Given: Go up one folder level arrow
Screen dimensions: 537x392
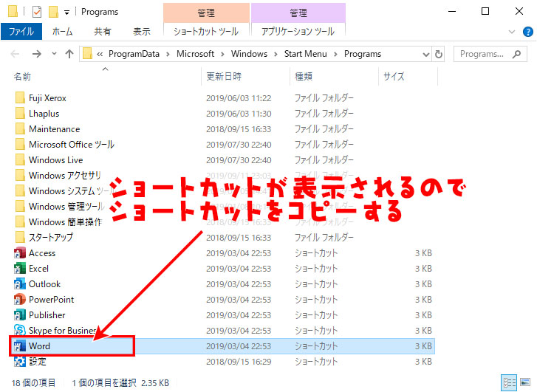Looking at the screenshot, I should click(x=69, y=54).
